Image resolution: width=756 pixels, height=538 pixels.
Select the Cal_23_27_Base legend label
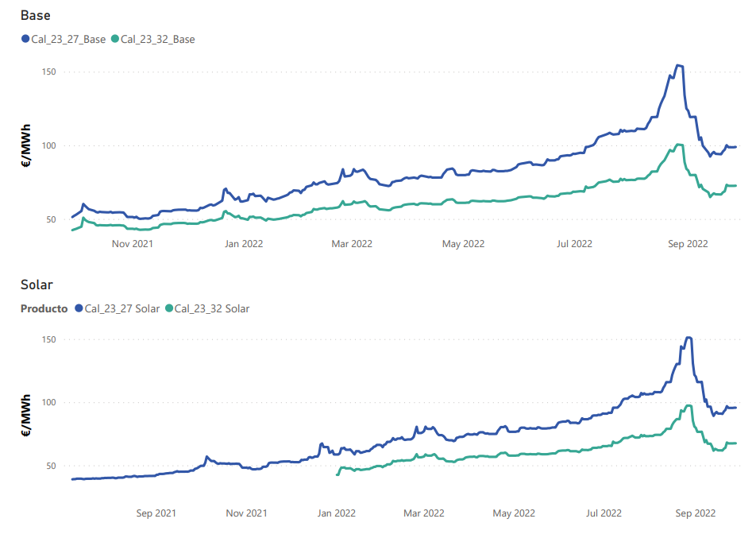coord(68,39)
